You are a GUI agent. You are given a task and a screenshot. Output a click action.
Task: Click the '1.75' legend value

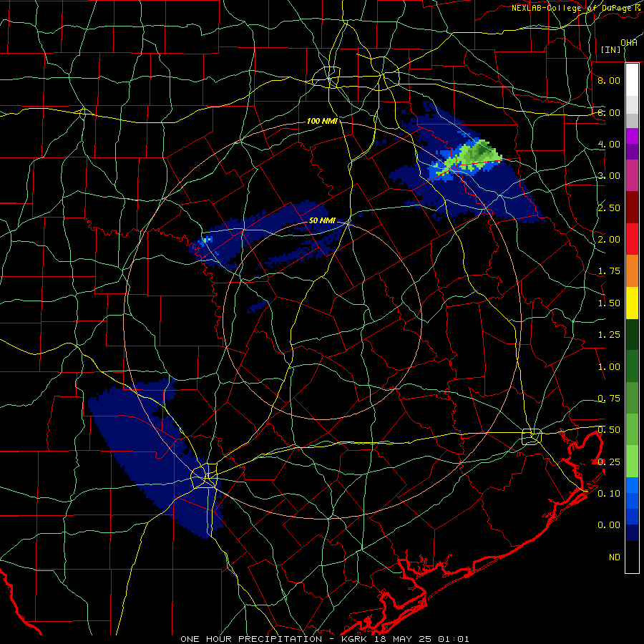click(609, 271)
